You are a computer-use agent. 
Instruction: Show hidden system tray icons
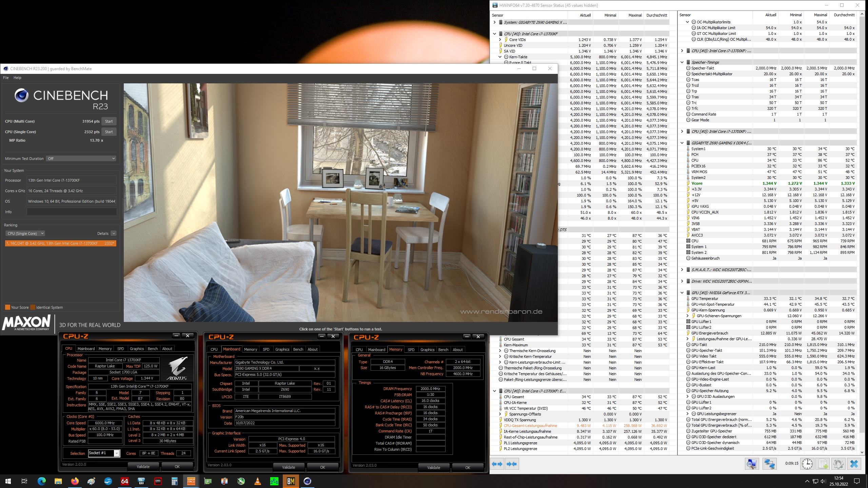tap(807, 481)
